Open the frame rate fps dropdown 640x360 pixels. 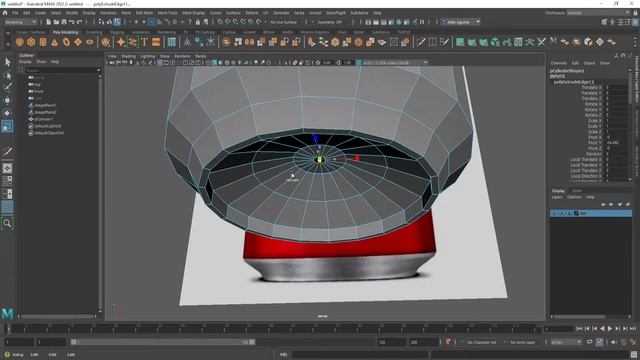567,342
